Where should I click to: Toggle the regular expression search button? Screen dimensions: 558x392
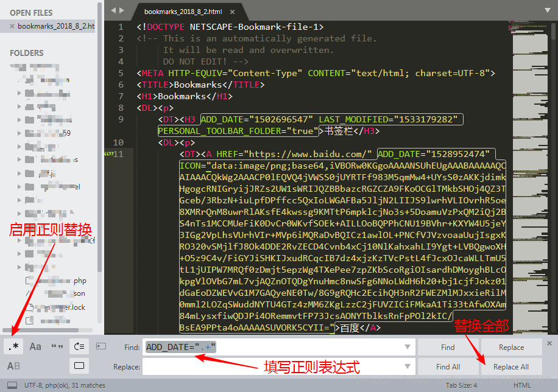(x=13, y=346)
